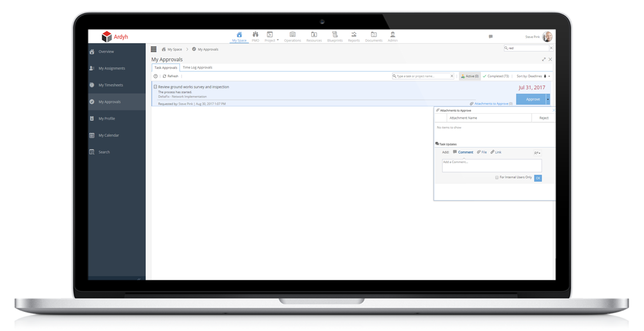
Task: Click the Approve button
Action: [x=531, y=99]
